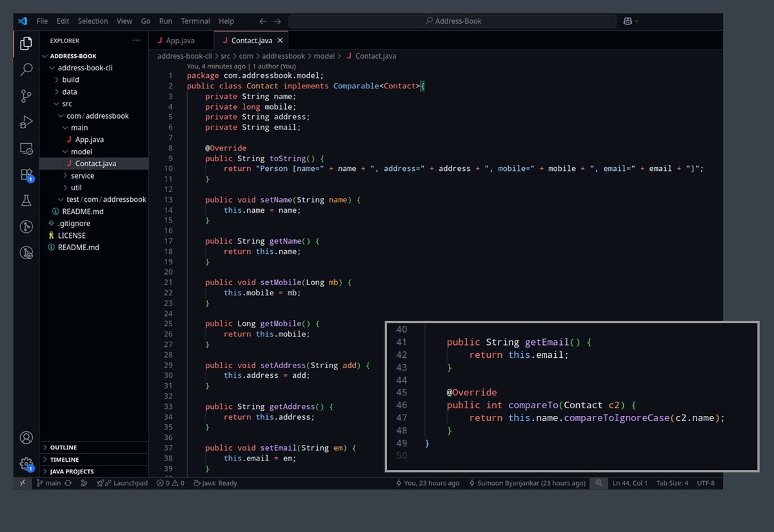The image size is (774, 532).
Task: Click the main branch in the status bar
Action: [48, 483]
